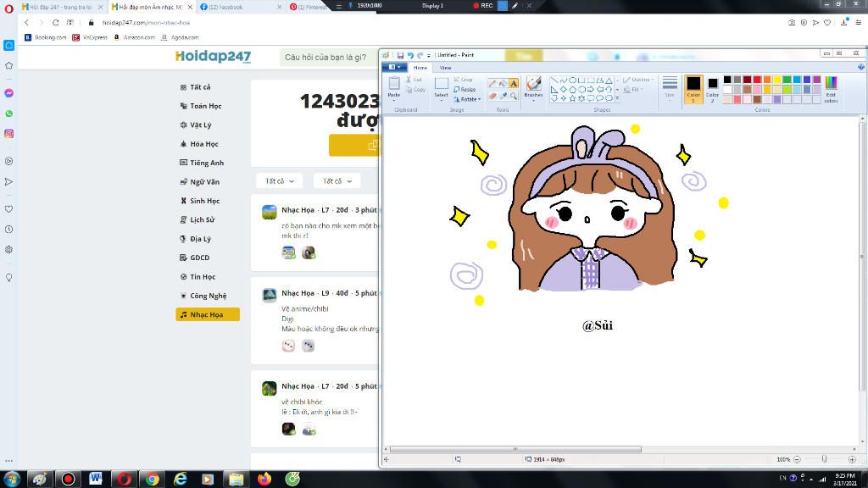Screen dimensions: 868x488
Task: Select the Pencil tool in Paint
Action: (x=492, y=83)
